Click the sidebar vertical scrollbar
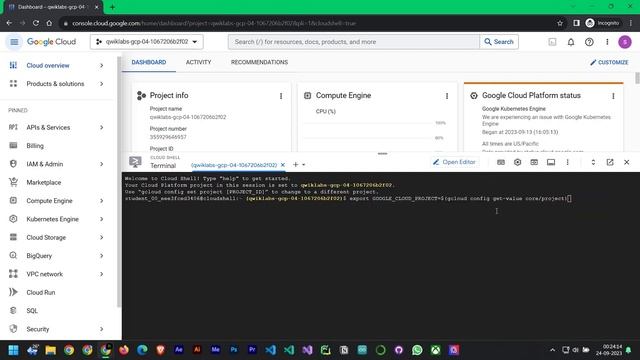 pos(119,182)
